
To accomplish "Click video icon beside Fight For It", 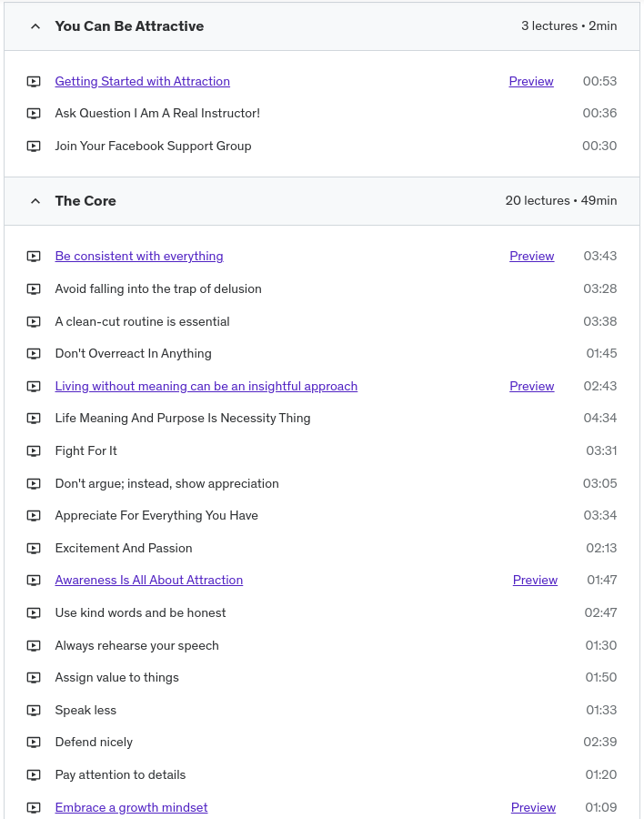I will pyautogui.click(x=34, y=451).
